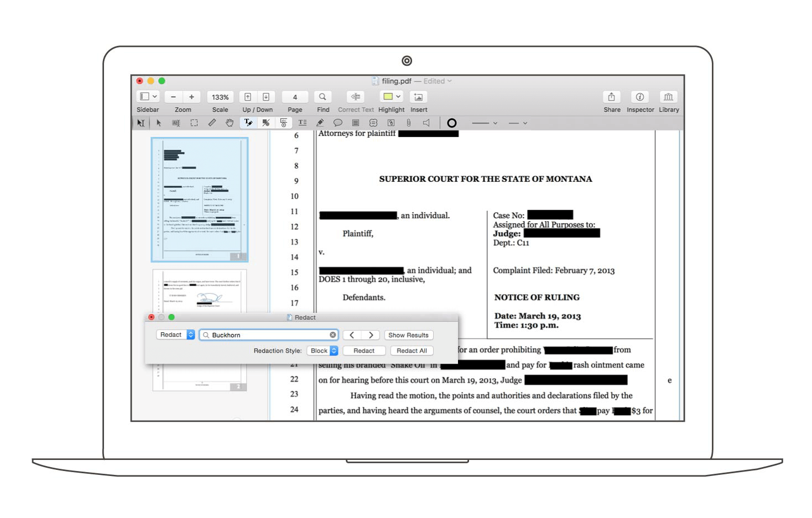
Task: Select the Note tool
Action: (356, 123)
